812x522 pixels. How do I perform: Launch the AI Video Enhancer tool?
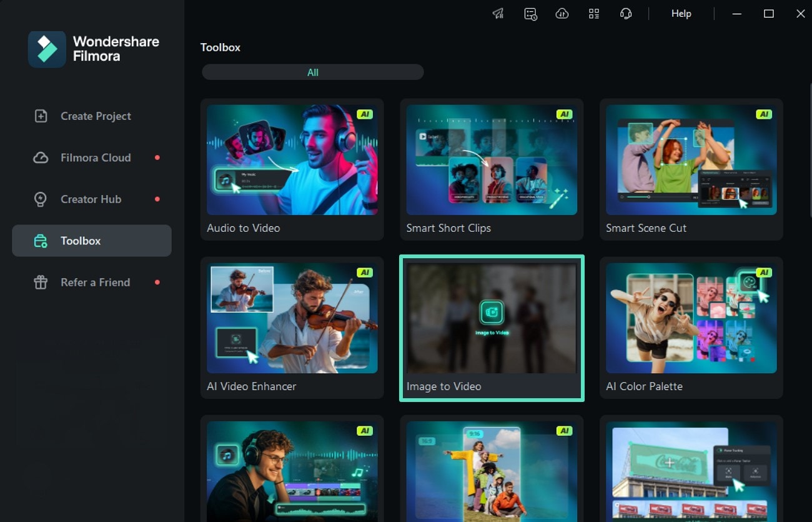point(292,328)
